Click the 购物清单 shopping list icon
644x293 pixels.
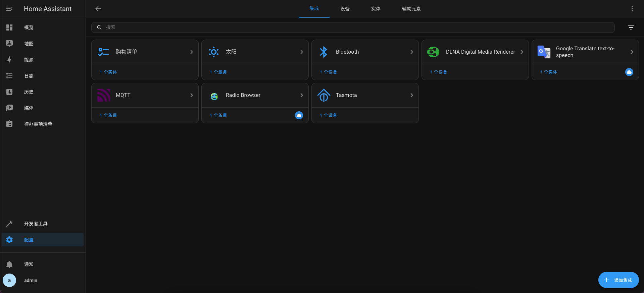coord(103,52)
